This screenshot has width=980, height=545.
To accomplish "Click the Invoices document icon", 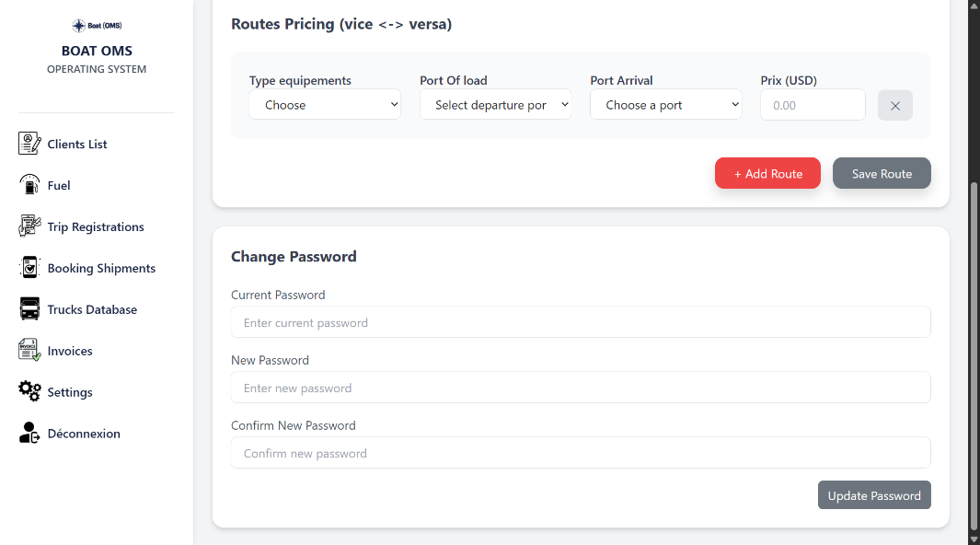I will pyautogui.click(x=29, y=350).
